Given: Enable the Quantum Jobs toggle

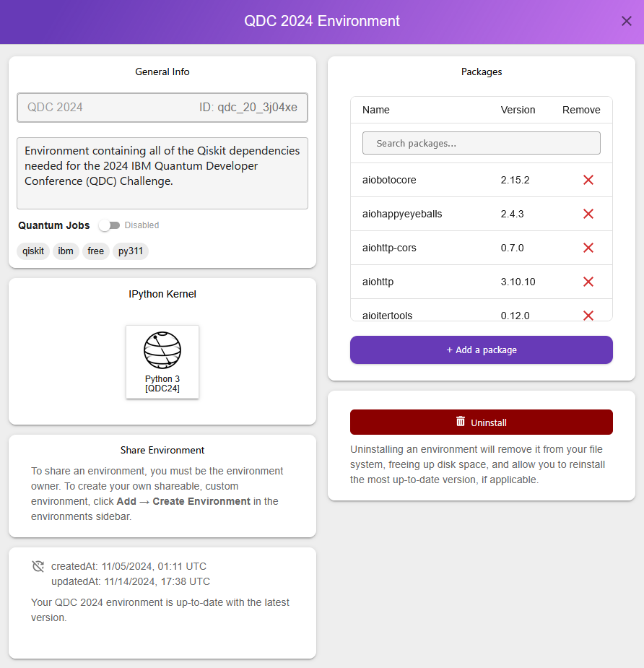Looking at the screenshot, I should point(108,225).
